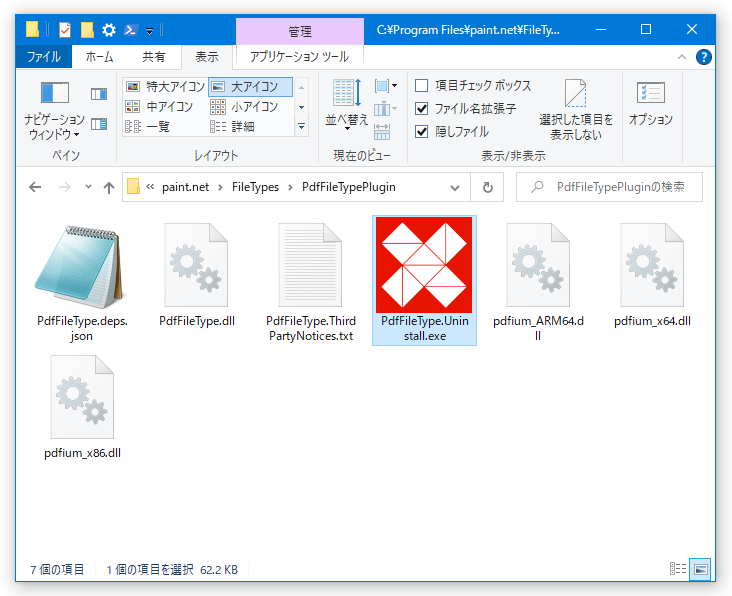Select 大アイコン layout
732x596 pixels.
(251, 86)
